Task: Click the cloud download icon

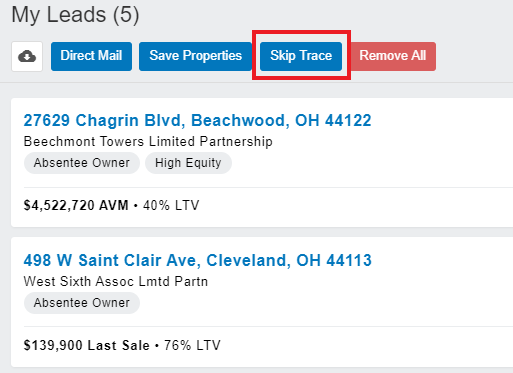Action: point(27,56)
